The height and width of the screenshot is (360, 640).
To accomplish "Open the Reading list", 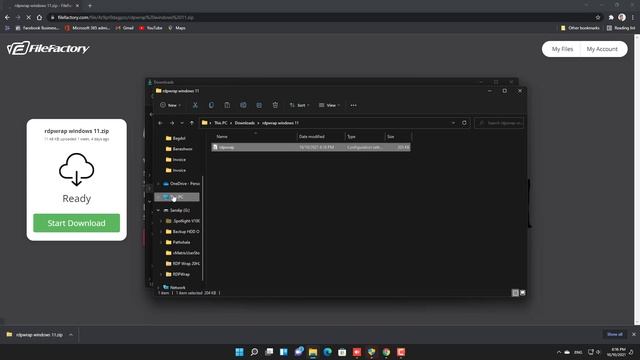I will coord(621,28).
